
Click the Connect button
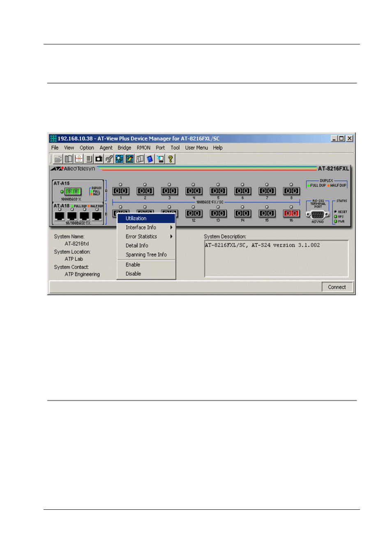point(337,287)
